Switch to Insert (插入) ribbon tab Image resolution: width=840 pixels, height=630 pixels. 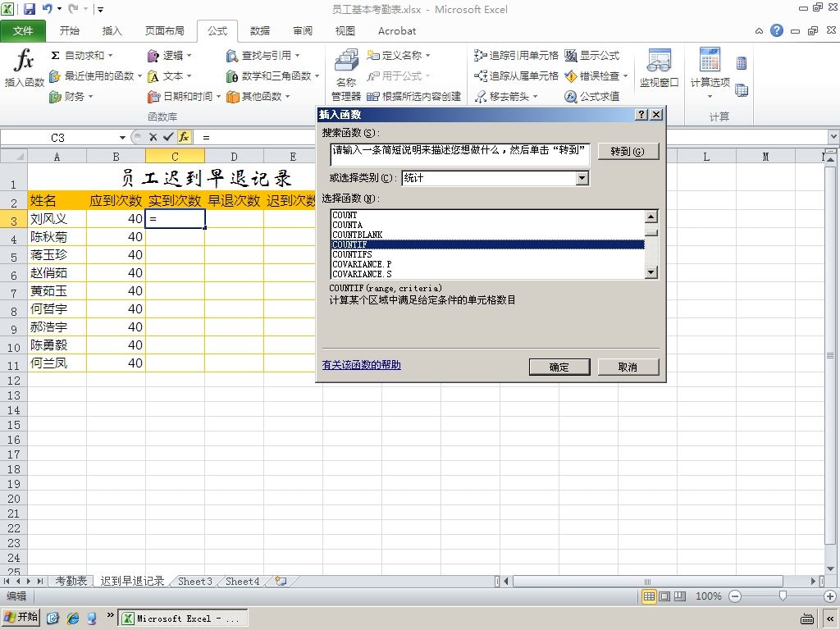coord(112,31)
